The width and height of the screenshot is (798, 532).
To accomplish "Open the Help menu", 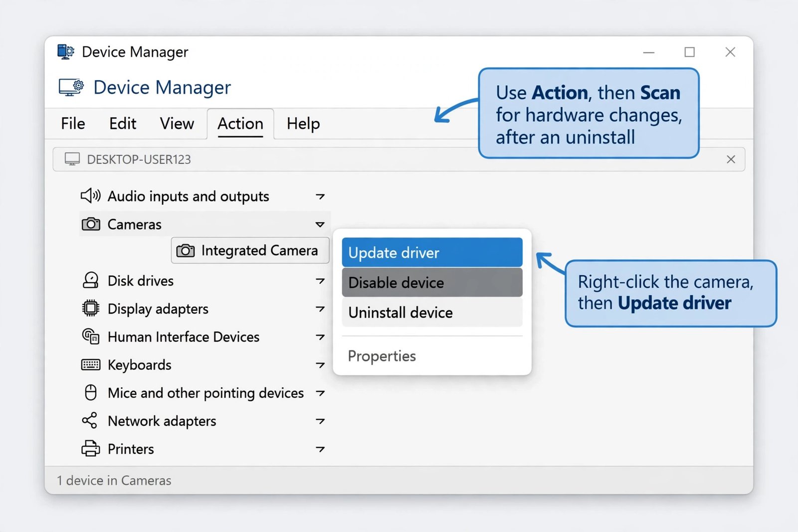I will pyautogui.click(x=303, y=123).
